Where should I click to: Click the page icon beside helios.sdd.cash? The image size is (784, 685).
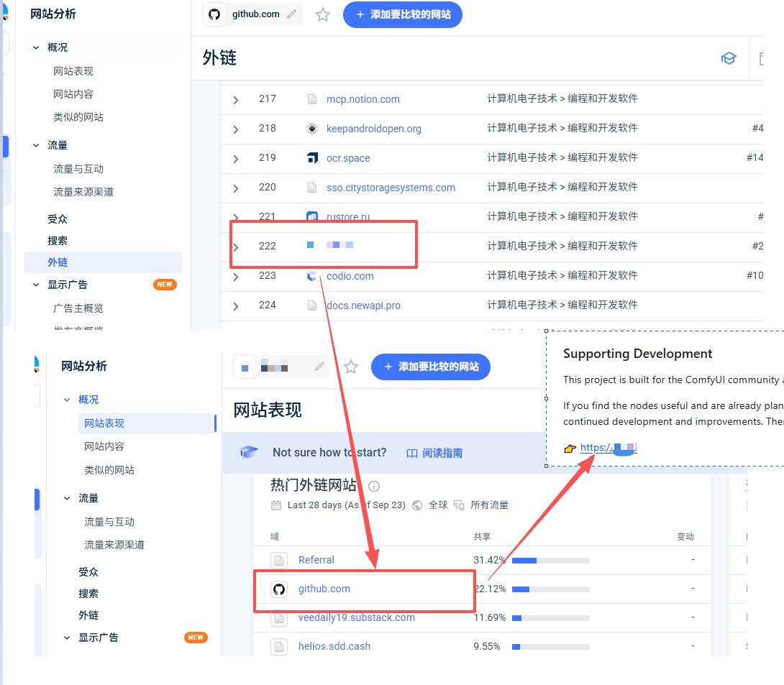pos(279,646)
